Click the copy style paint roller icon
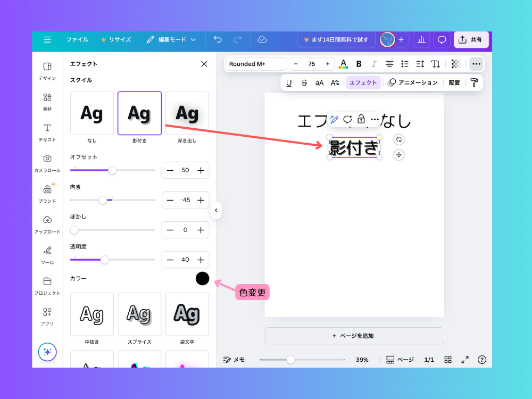The height and width of the screenshot is (399, 532). (x=474, y=82)
